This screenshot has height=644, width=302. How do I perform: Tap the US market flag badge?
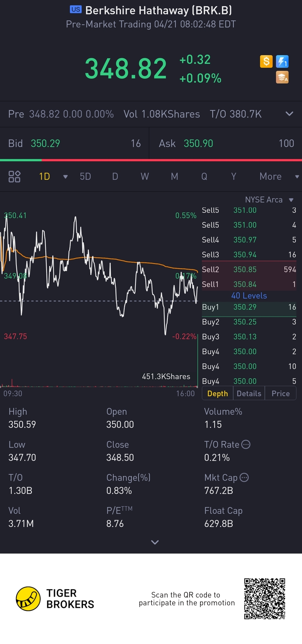(75, 10)
